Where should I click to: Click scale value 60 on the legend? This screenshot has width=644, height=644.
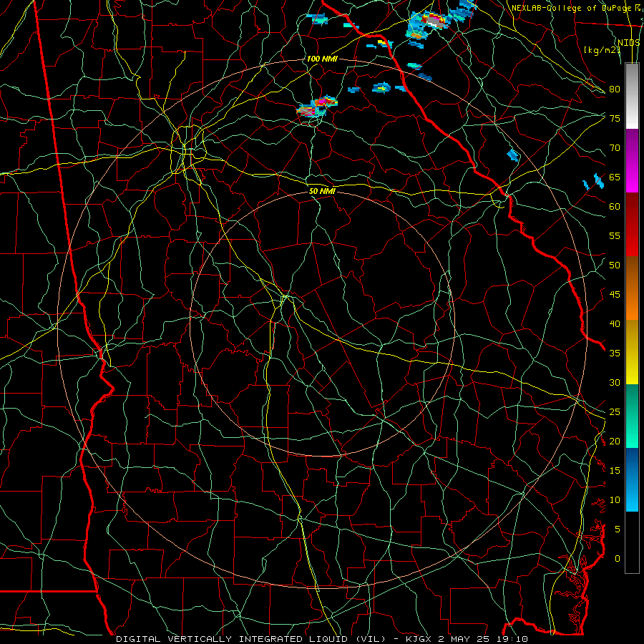(615, 207)
